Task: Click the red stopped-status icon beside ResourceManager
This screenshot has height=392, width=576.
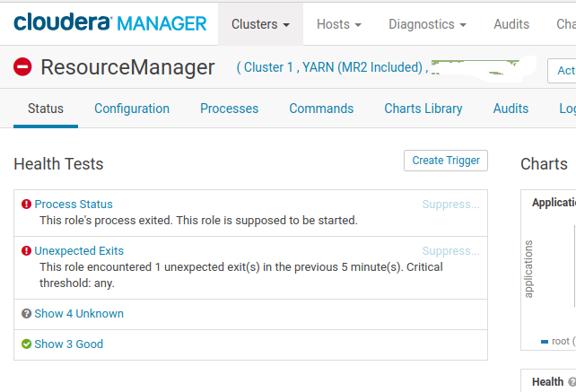Action: pos(22,67)
